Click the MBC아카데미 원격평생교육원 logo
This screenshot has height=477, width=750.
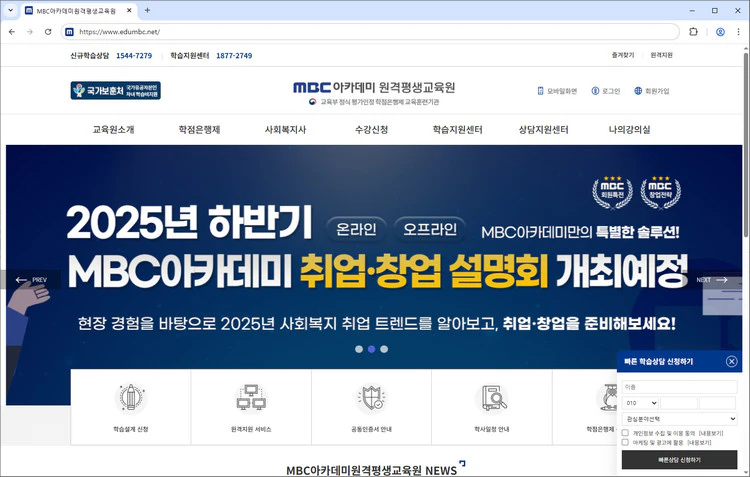tap(374, 88)
